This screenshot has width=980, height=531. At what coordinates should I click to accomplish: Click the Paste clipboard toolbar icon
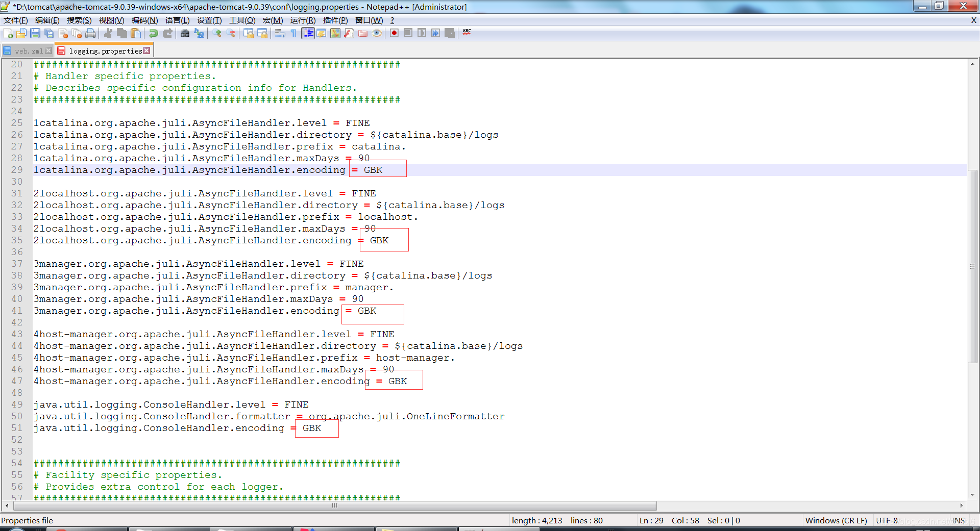pos(136,34)
